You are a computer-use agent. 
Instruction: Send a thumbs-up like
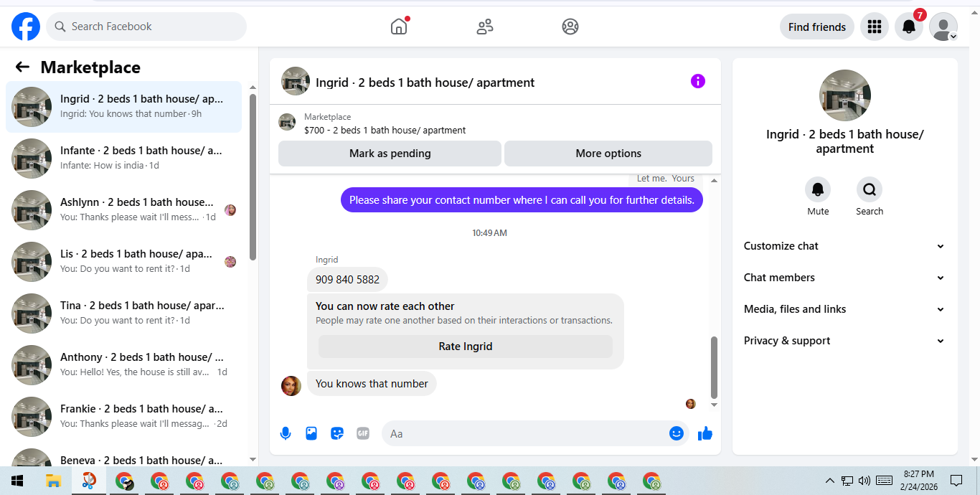pos(705,433)
